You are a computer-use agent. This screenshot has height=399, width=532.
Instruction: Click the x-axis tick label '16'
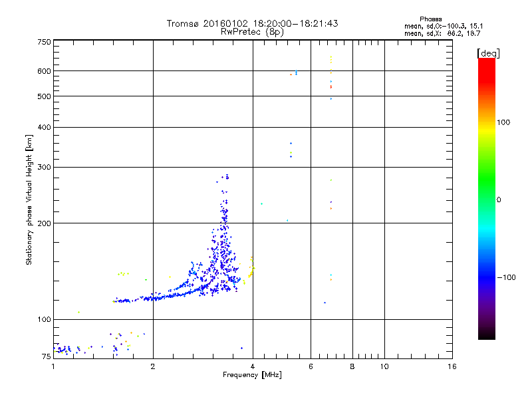coord(452,366)
